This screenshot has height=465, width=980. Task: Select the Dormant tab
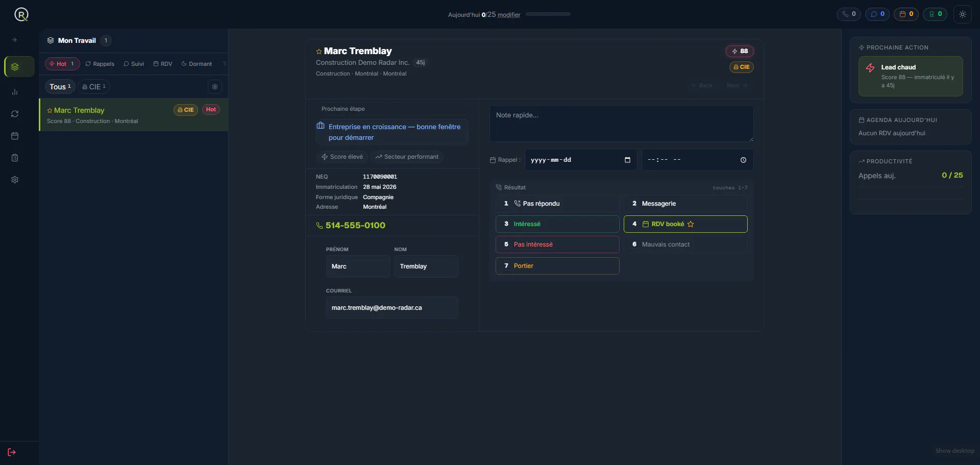(x=197, y=64)
